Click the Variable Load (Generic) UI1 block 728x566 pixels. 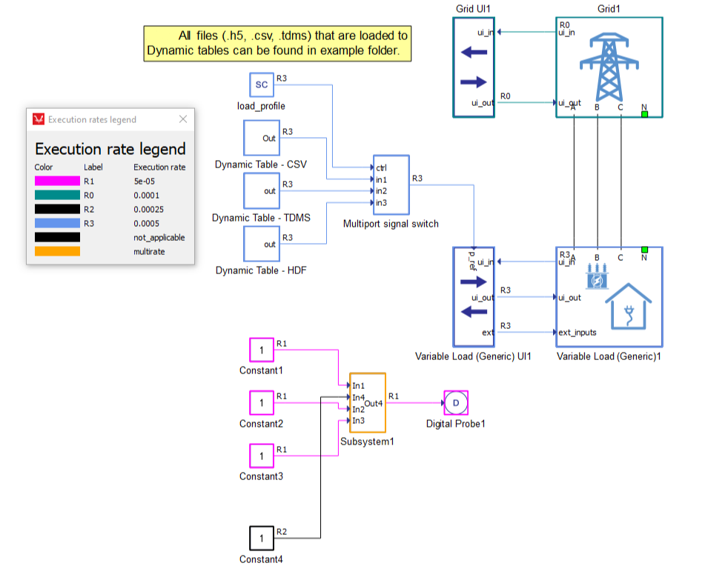point(474,296)
